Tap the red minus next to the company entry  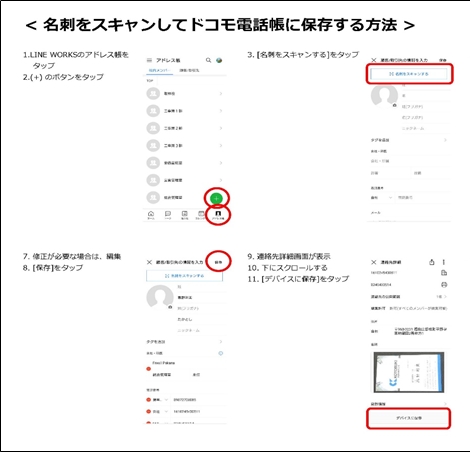coord(149,369)
